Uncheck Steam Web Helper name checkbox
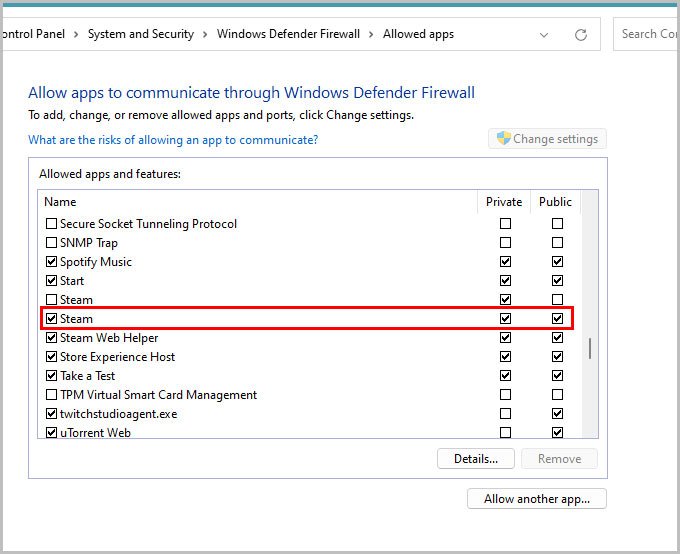Image resolution: width=680 pixels, height=554 pixels. pyautogui.click(x=51, y=338)
